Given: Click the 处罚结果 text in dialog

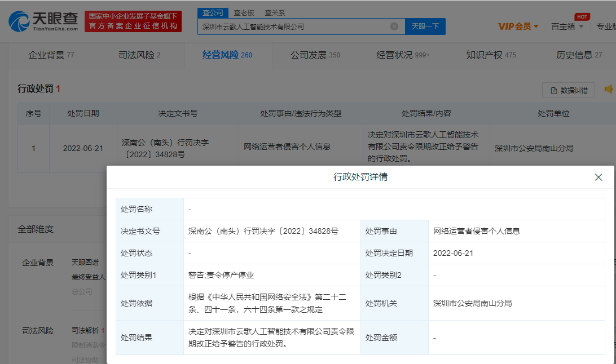Looking at the screenshot, I should coord(271,338).
